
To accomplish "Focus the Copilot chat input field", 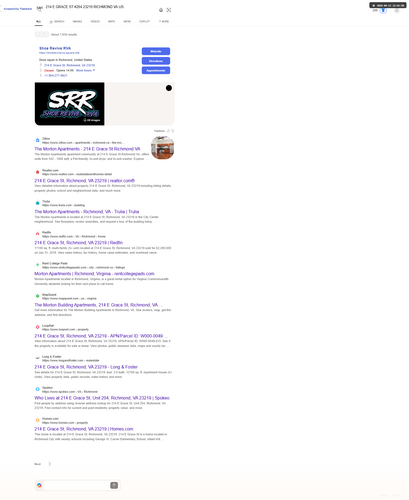I will pos(76,485).
